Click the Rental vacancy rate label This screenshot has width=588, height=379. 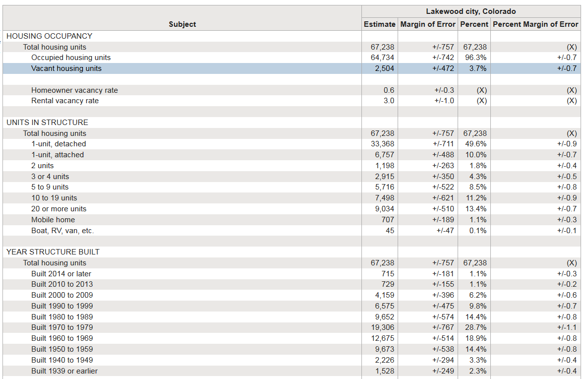click(65, 101)
